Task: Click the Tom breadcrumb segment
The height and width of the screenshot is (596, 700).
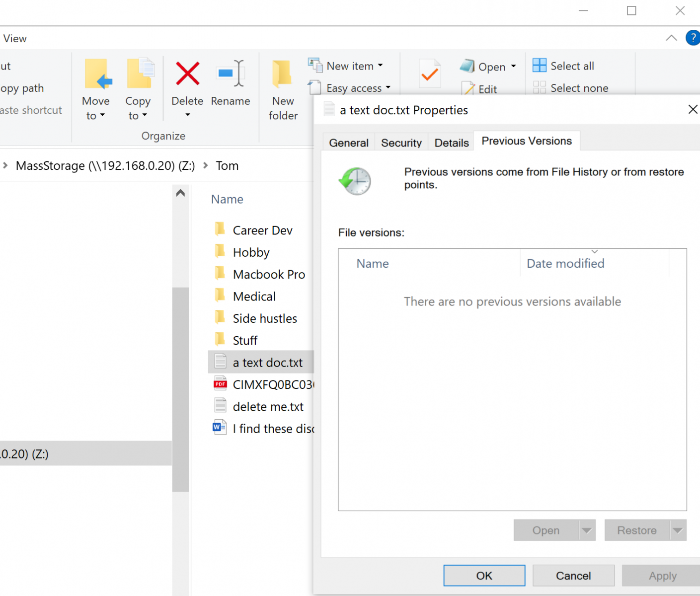Action: pos(227,165)
